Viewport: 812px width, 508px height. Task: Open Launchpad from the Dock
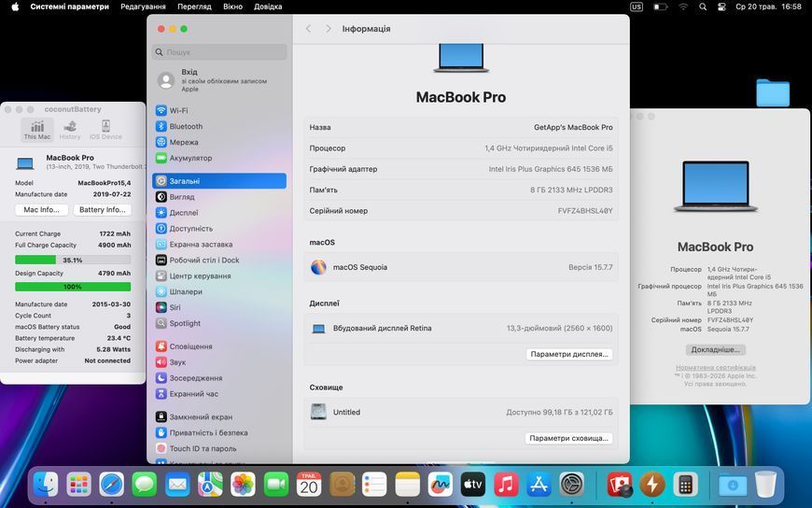(x=78, y=485)
